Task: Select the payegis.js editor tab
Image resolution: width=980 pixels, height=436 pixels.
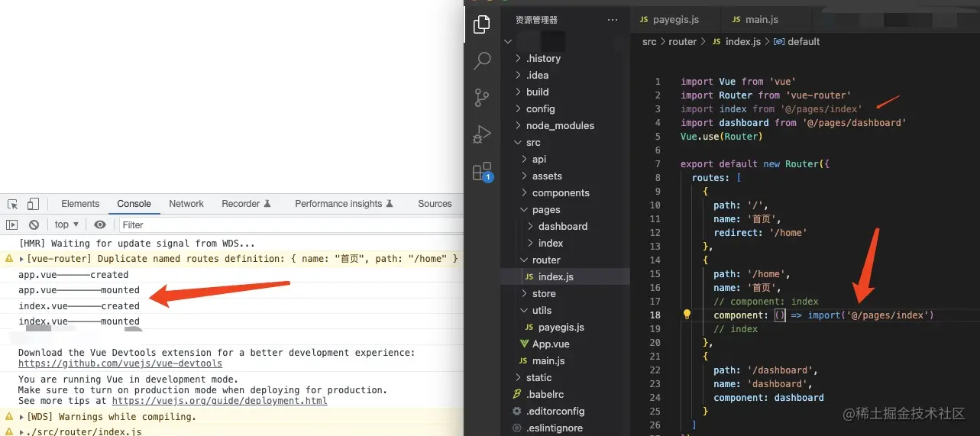Action: pyautogui.click(x=668, y=20)
